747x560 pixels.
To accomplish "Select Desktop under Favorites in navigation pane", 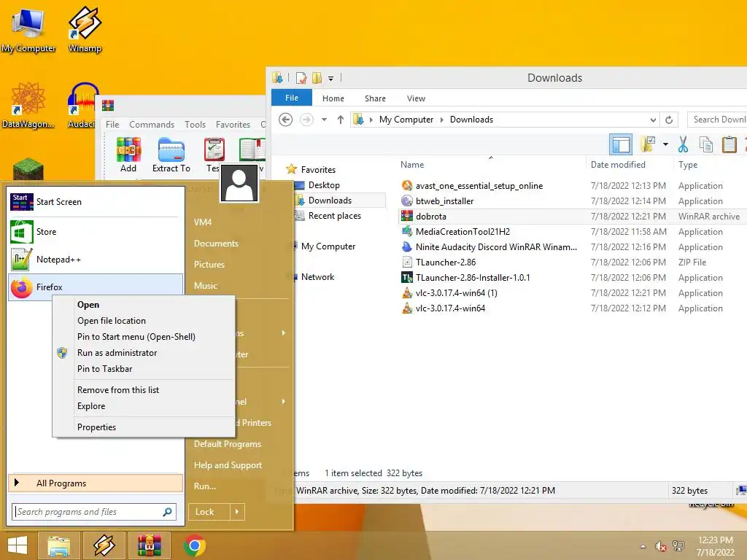I will 323,185.
